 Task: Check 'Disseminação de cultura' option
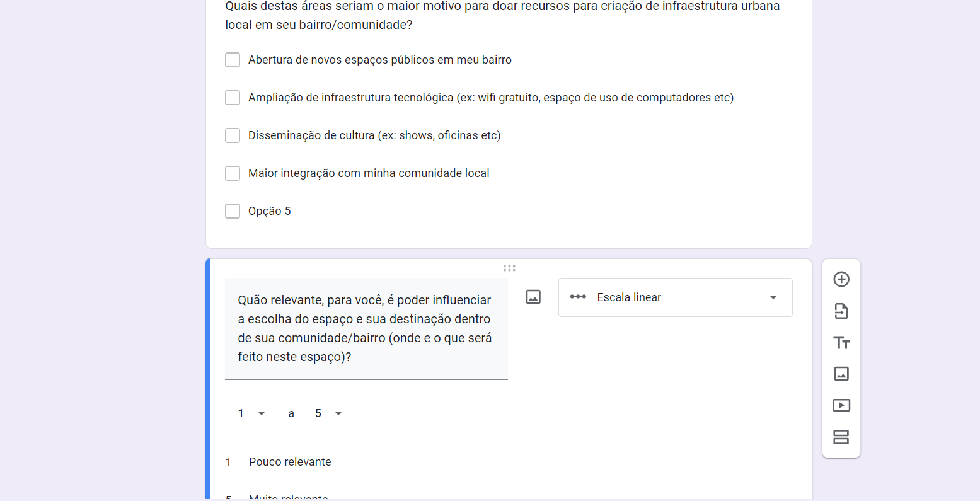tap(233, 135)
